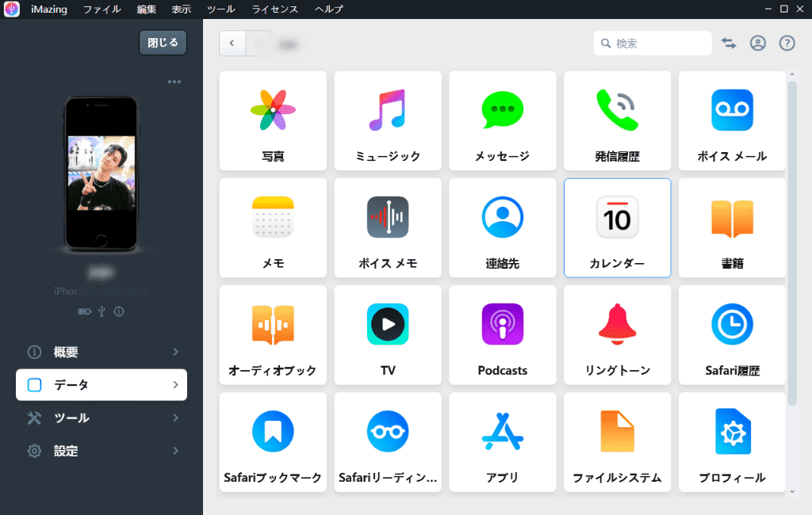Image resolution: width=812 pixels, height=515 pixels.
Task: Expand the 設定 sidebar section
Action: pos(101,451)
